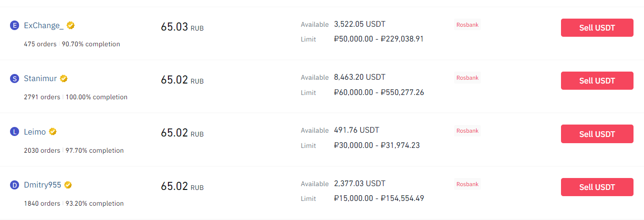Sell USDT to Stanimur
This screenshot has width=644, height=220.
tap(597, 81)
